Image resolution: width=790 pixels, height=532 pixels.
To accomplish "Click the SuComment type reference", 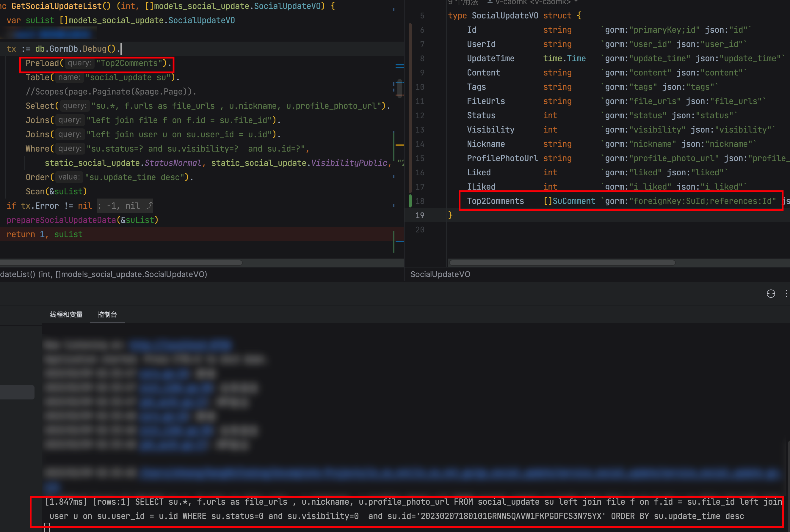I will [x=574, y=201].
